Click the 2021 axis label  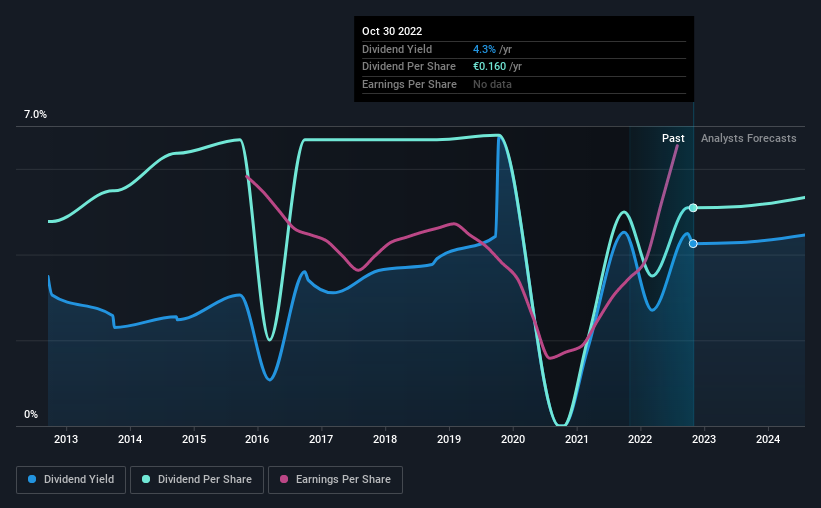click(576, 439)
